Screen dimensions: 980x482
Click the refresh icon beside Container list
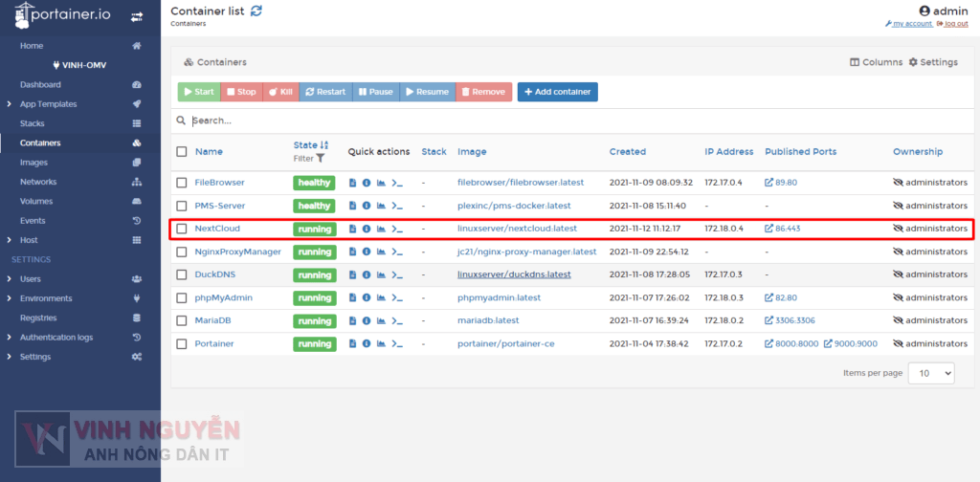point(256,11)
